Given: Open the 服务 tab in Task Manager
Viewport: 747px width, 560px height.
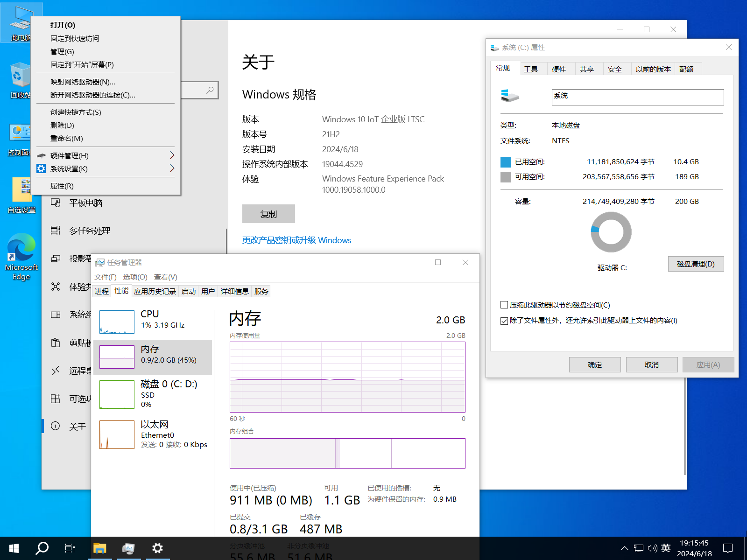Looking at the screenshot, I should coord(261,291).
